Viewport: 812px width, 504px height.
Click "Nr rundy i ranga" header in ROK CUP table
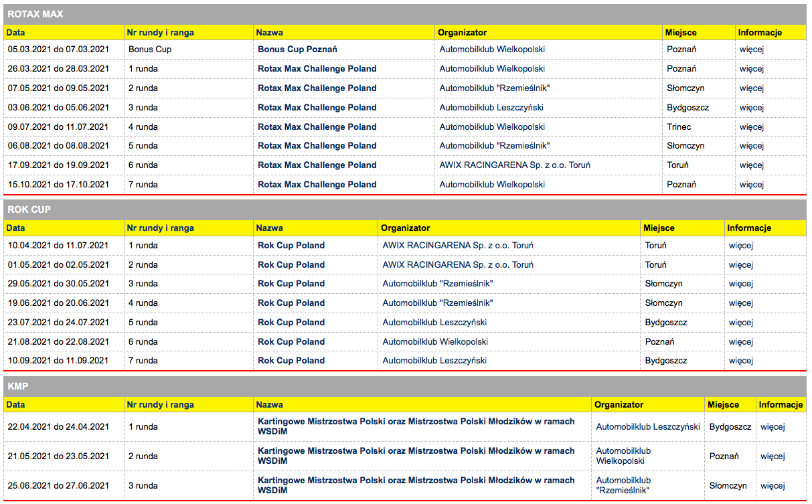pos(161,228)
